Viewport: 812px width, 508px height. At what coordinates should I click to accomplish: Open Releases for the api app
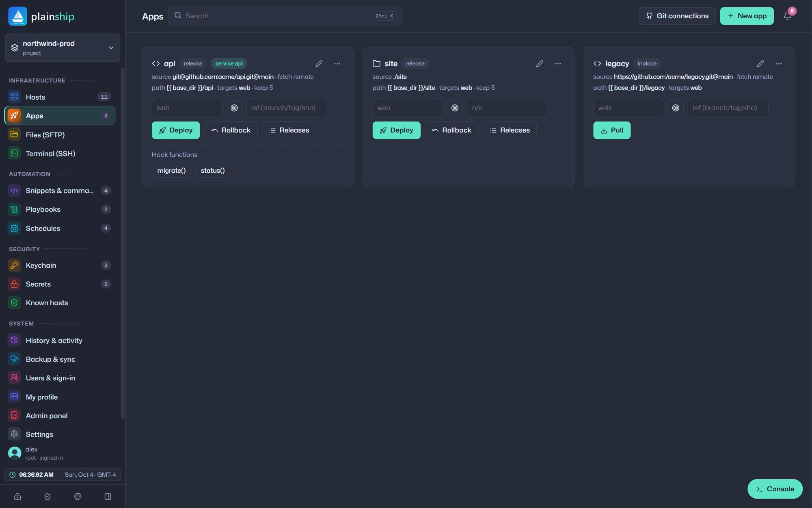click(289, 130)
